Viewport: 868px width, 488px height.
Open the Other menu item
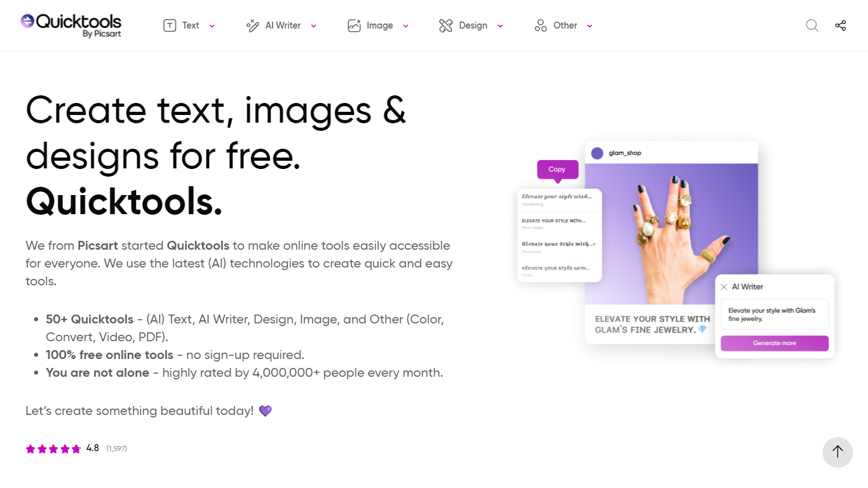tap(565, 25)
